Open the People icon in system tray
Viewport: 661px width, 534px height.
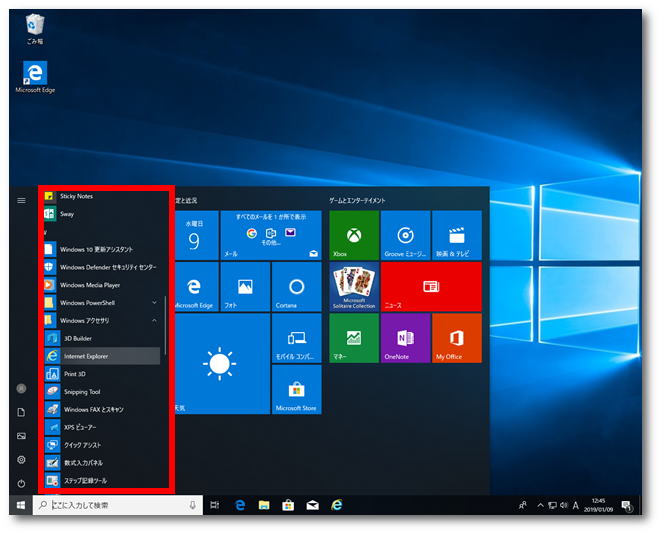[523, 505]
